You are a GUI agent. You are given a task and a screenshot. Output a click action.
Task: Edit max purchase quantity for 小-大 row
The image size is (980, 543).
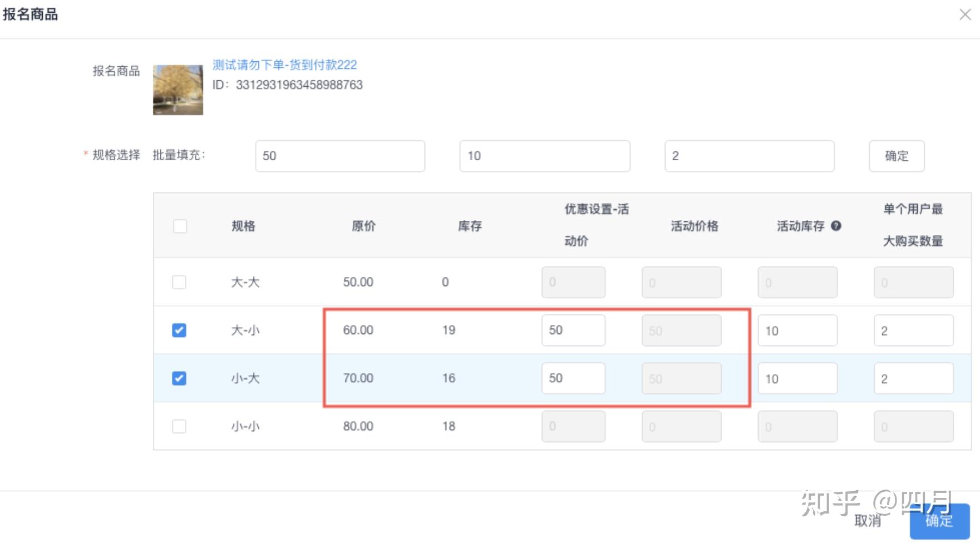(x=914, y=378)
